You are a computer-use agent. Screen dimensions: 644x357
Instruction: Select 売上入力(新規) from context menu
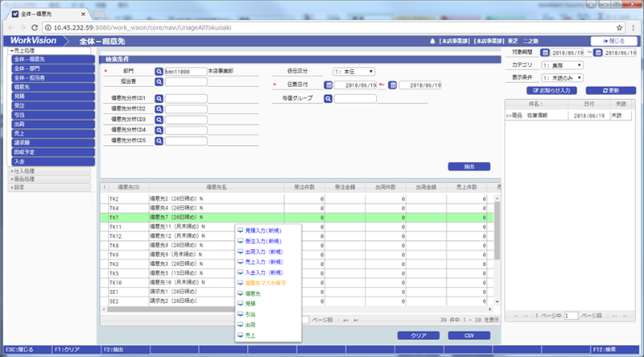[264, 262]
